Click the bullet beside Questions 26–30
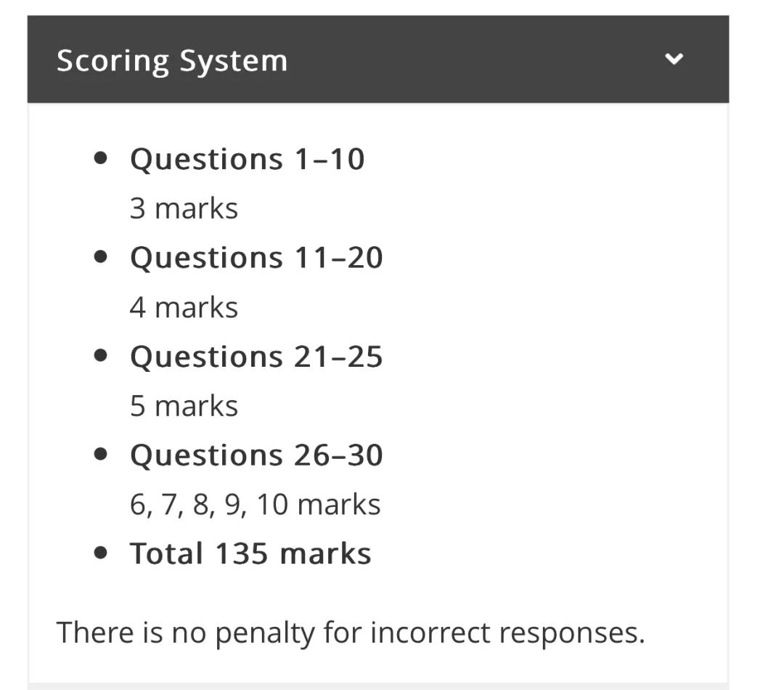Image resolution: width=784 pixels, height=690 pixels. pyautogui.click(x=100, y=455)
